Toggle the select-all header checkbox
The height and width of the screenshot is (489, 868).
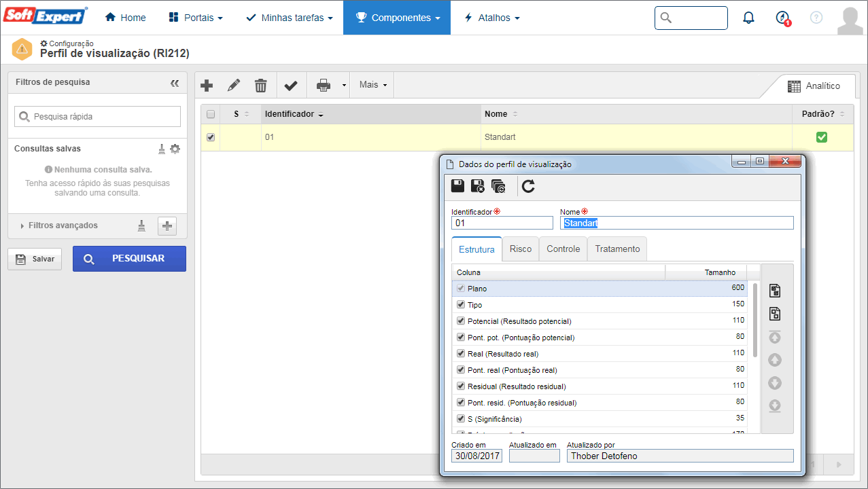pos(211,114)
